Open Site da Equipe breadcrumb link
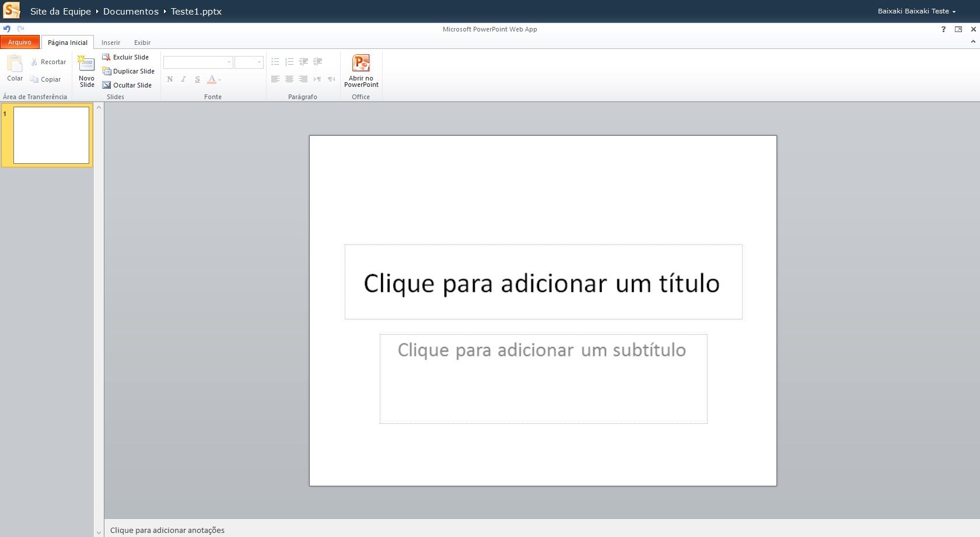Viewport: 980px width, 537px height. (x=61, y=11)
